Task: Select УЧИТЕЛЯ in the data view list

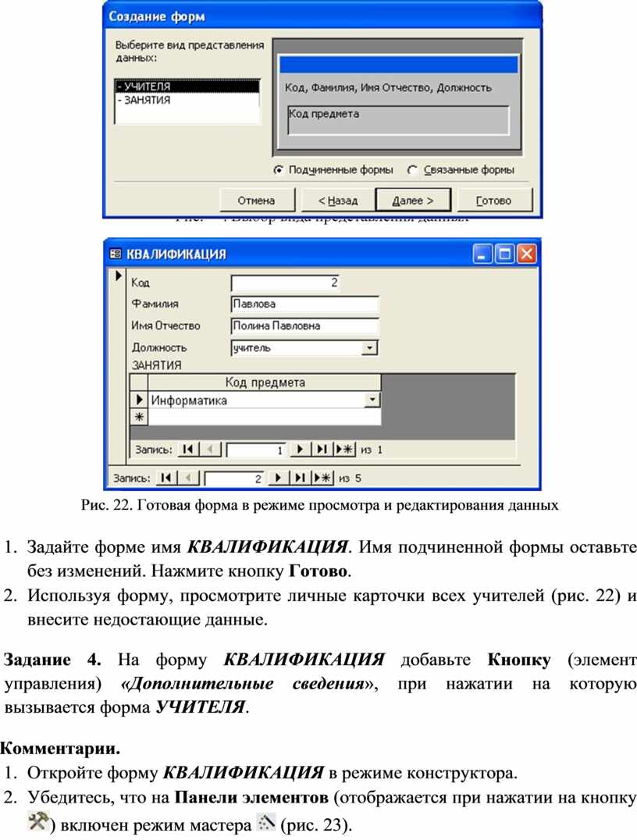Action: [187, 86]
